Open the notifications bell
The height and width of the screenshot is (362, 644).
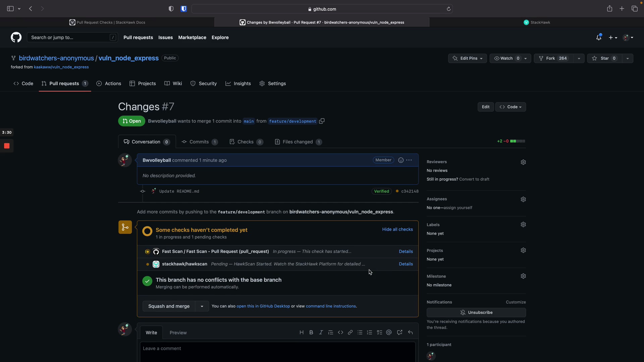(599, 37)
